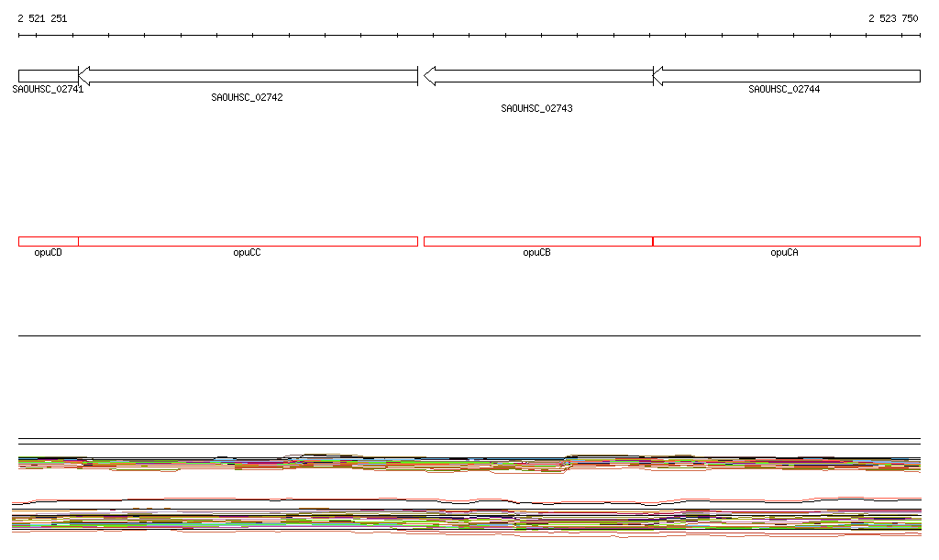This screenshot has height=560, width=939.
Task: Click the SAOUHSC_02744 text label
Action: pyautogui.click(x=784, y=89)
